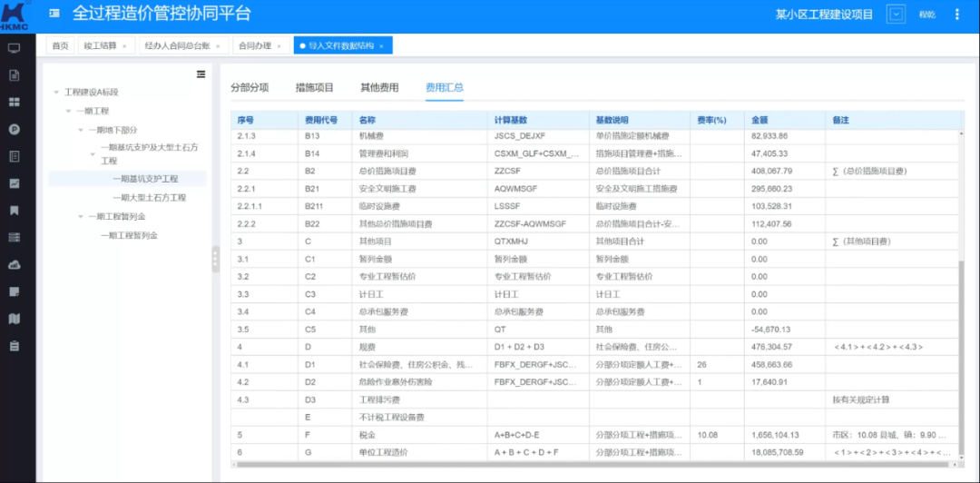980x483 pixels.
Task: Collapse the 一期工程 tree node
Action: point(68,111)
